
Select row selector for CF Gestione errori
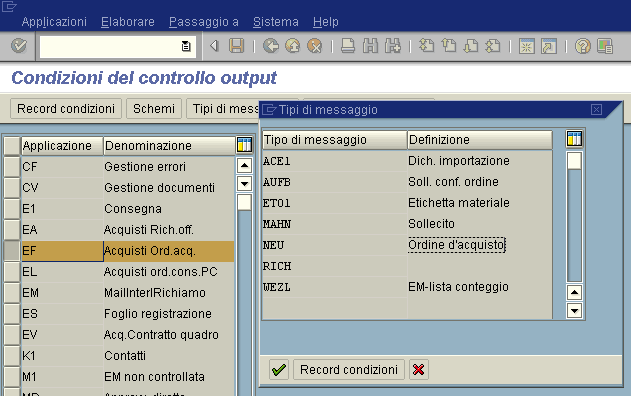click(x=12, y=167)
